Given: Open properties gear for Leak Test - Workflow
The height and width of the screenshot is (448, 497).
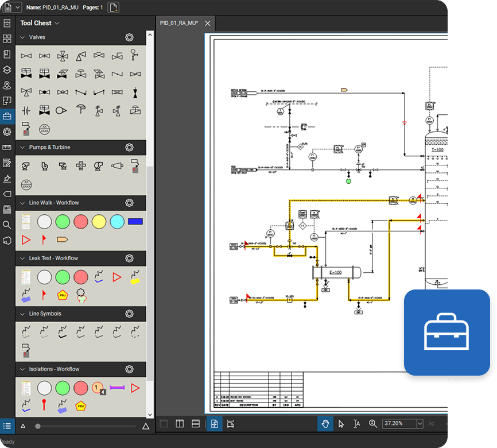Looking at the screenshot, I should 129,258.
